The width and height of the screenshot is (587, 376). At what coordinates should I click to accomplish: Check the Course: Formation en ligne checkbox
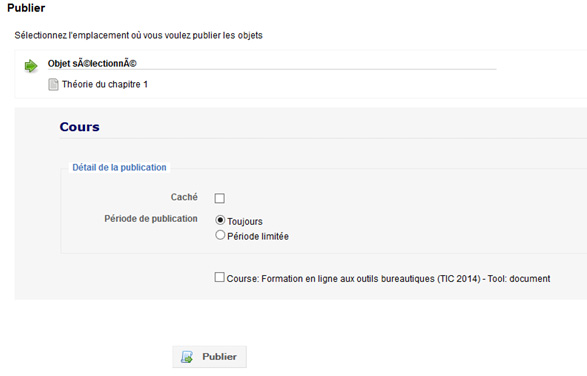(220, 277)
